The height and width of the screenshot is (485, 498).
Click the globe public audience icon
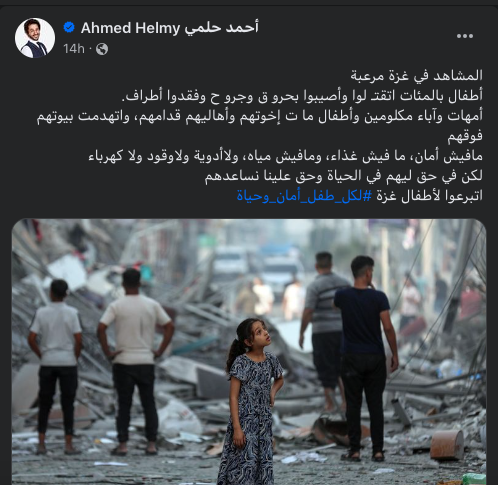coord(102,49)
